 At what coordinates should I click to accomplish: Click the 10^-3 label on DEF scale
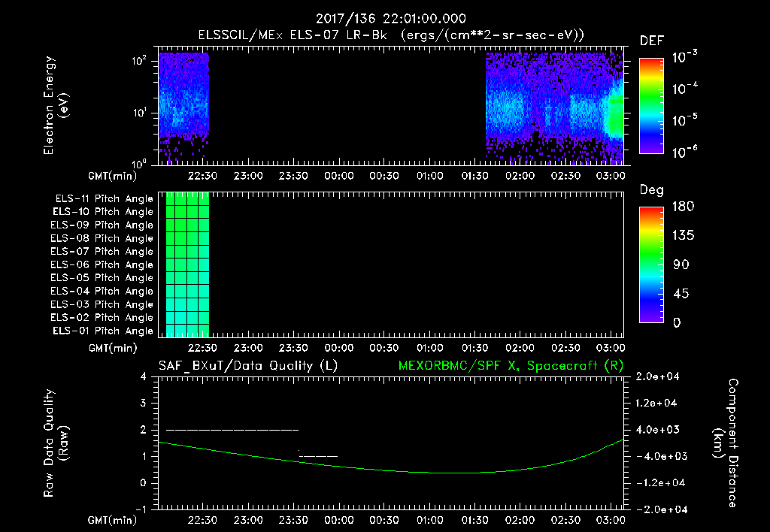[x=685, y=57]
